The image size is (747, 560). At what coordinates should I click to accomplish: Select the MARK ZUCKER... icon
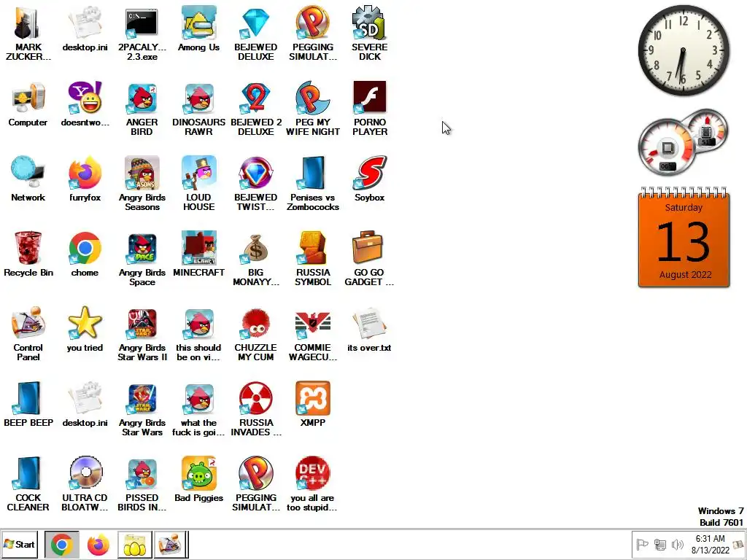point(28,34)
